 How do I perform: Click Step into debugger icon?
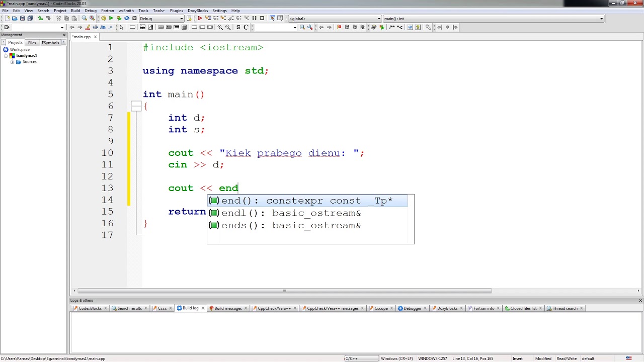(x=223, y=18)
